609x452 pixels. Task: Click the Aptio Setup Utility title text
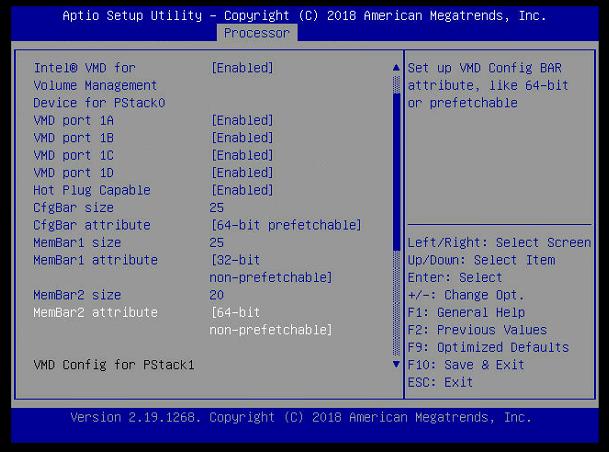point(304,16)
